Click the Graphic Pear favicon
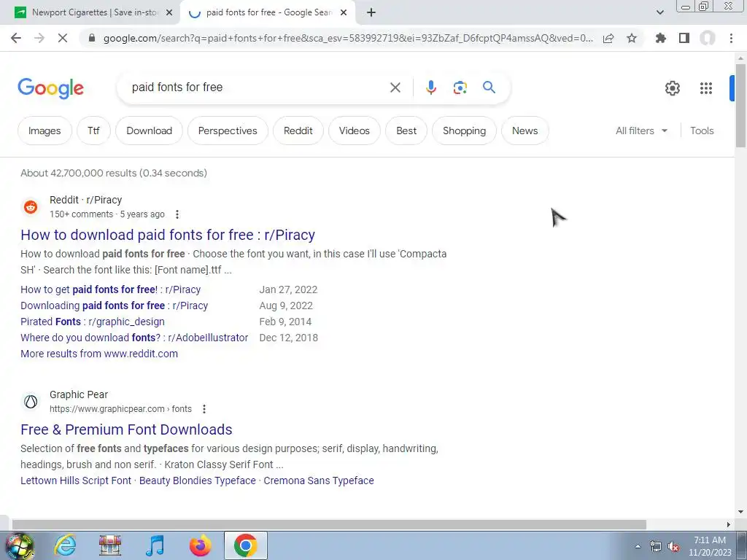The height and width of the screenshot is (560, 747). (31, 402)
